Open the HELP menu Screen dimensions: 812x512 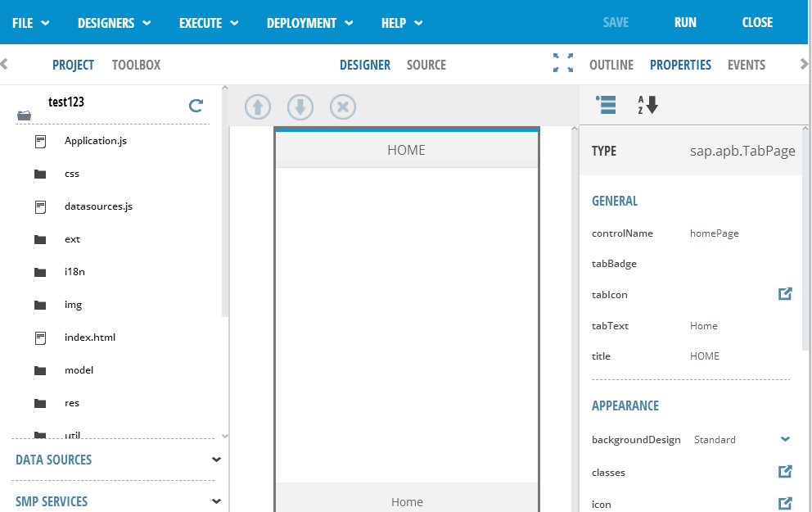(x=402, y=23)
